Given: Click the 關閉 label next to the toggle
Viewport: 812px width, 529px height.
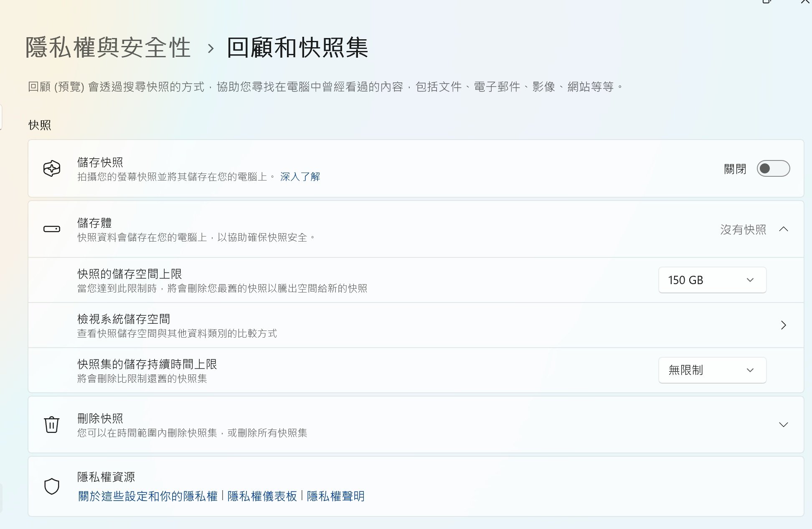Looking at the screenshot, I should [735, 169].
